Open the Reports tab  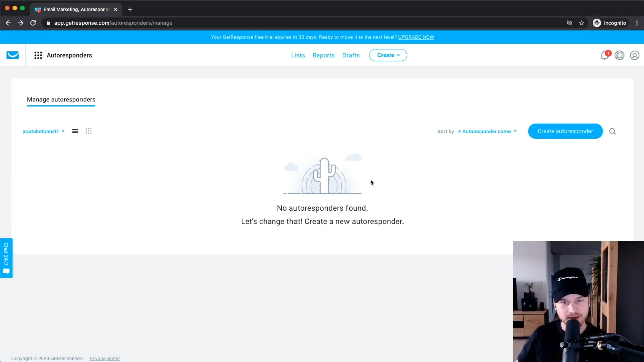pos(324,55)
